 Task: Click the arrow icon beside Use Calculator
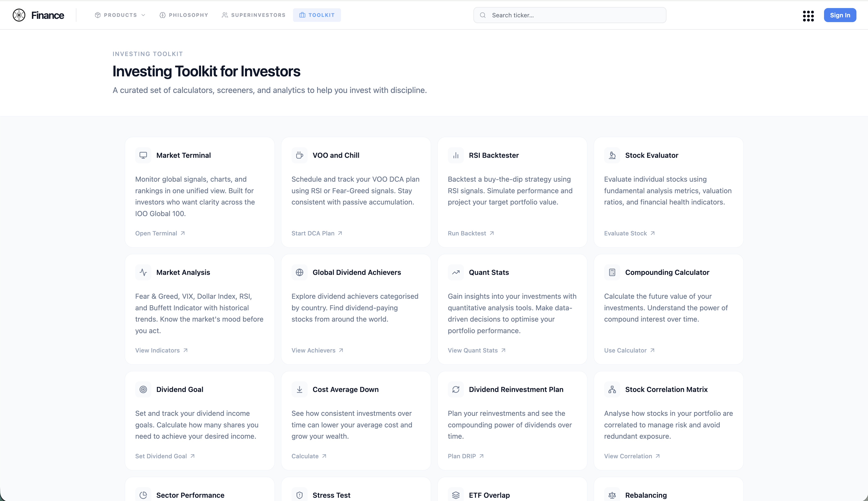click(652, 350)
